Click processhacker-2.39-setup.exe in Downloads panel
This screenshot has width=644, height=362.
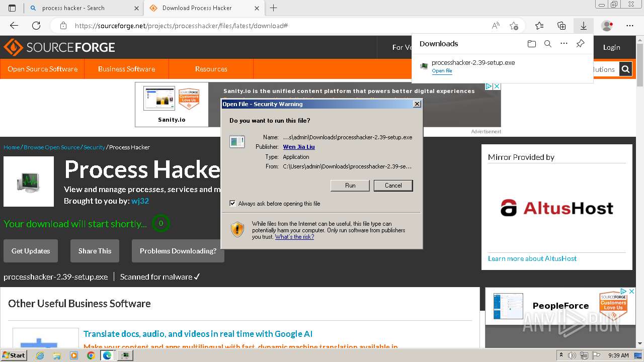click(473, 63)
